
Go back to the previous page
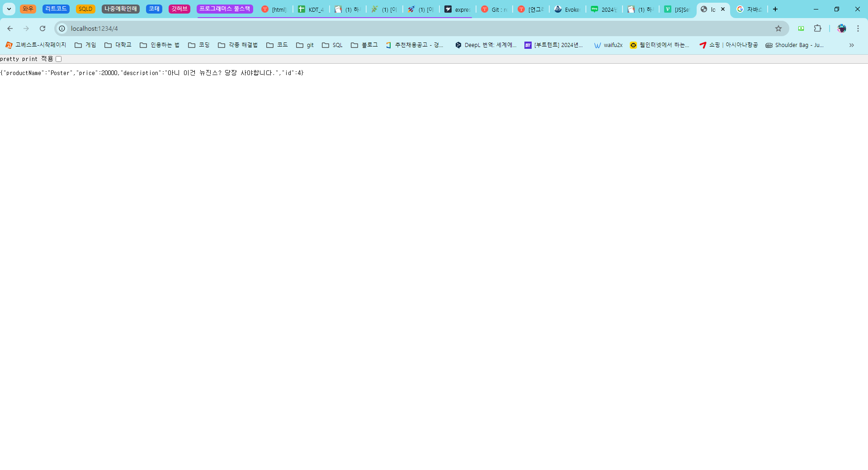pyautogui.click(x=10, y=28)
